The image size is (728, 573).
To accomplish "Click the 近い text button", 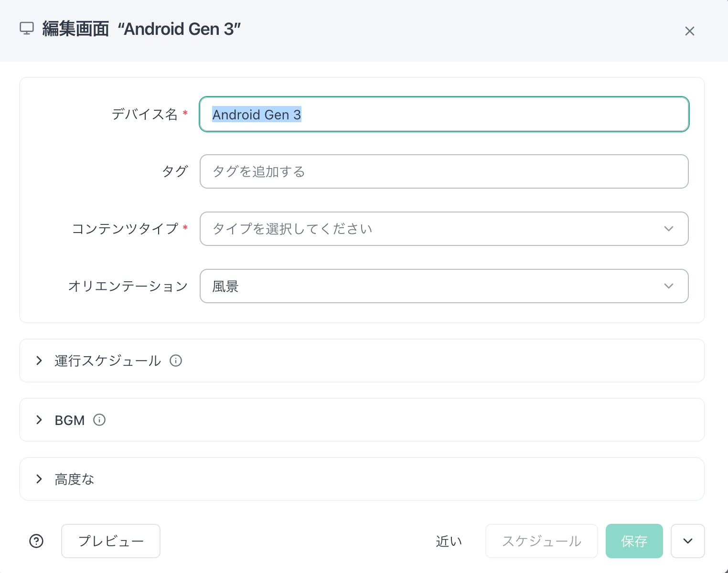I will point(449,541).
